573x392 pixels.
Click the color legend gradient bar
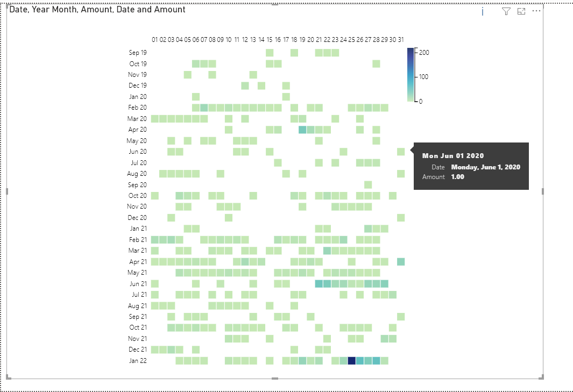tap(411, 75)
